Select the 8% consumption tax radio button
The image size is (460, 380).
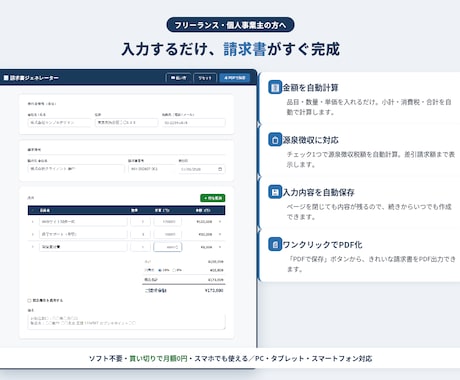click(x=174, y=270)
